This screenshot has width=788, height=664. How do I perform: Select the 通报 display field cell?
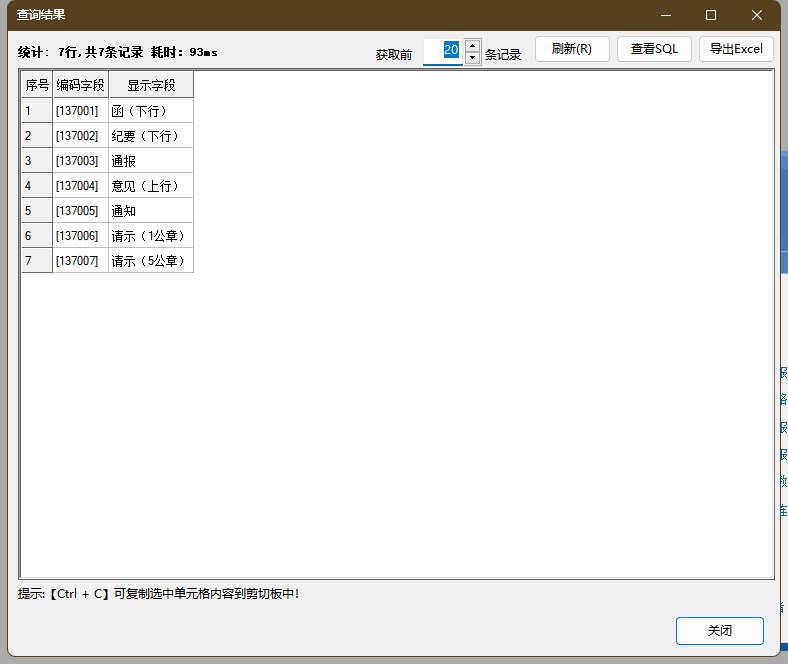[x=151, y=161]
